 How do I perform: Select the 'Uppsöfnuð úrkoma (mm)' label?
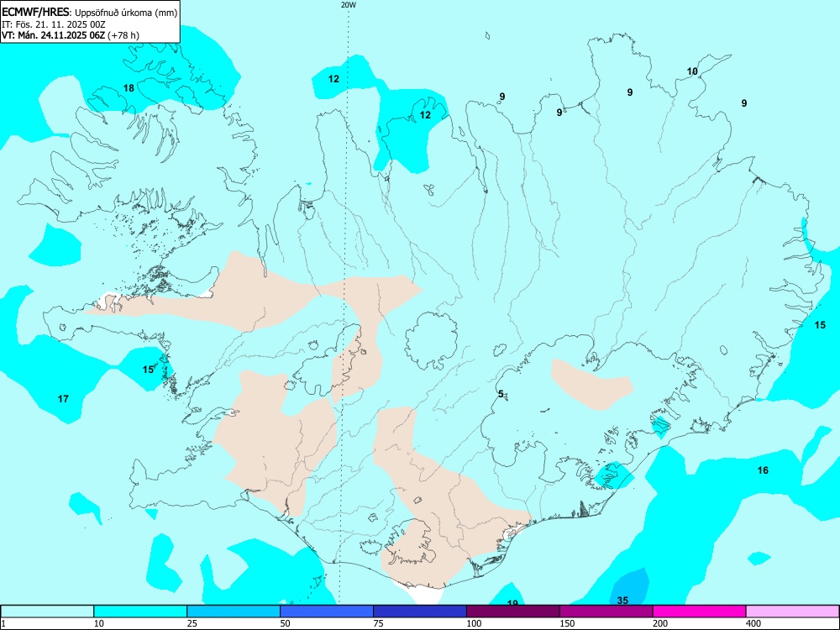[125, 13]
